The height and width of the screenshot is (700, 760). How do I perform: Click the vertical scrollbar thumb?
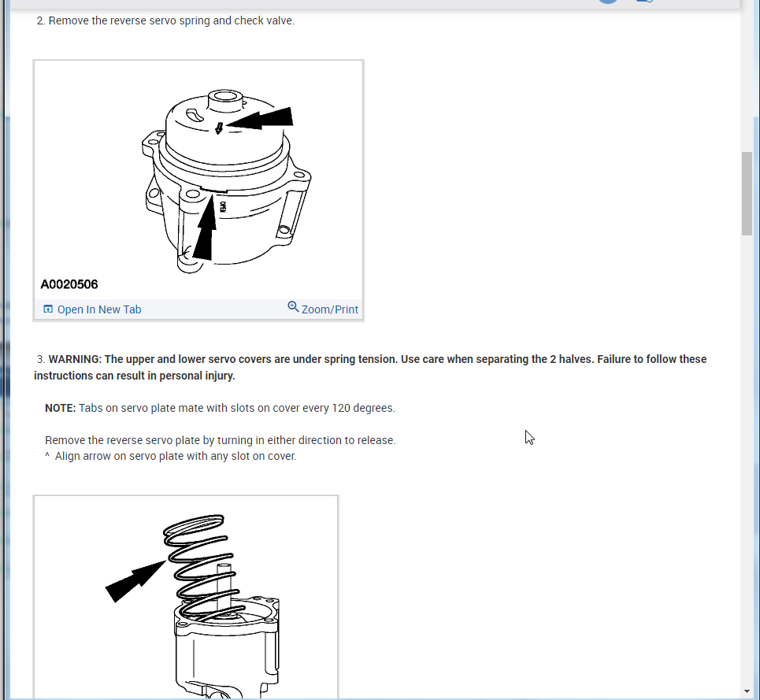tap(747, 194)
